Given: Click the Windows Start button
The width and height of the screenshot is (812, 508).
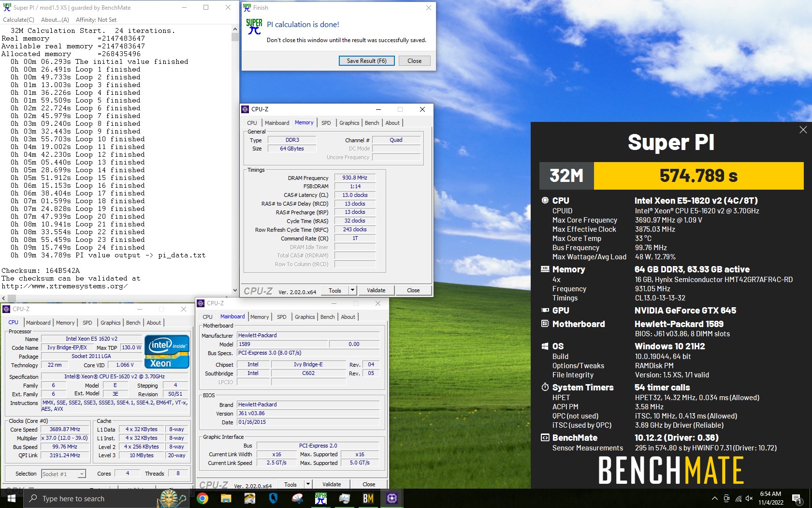Looking at the screenshot, I should coord(12,498).
